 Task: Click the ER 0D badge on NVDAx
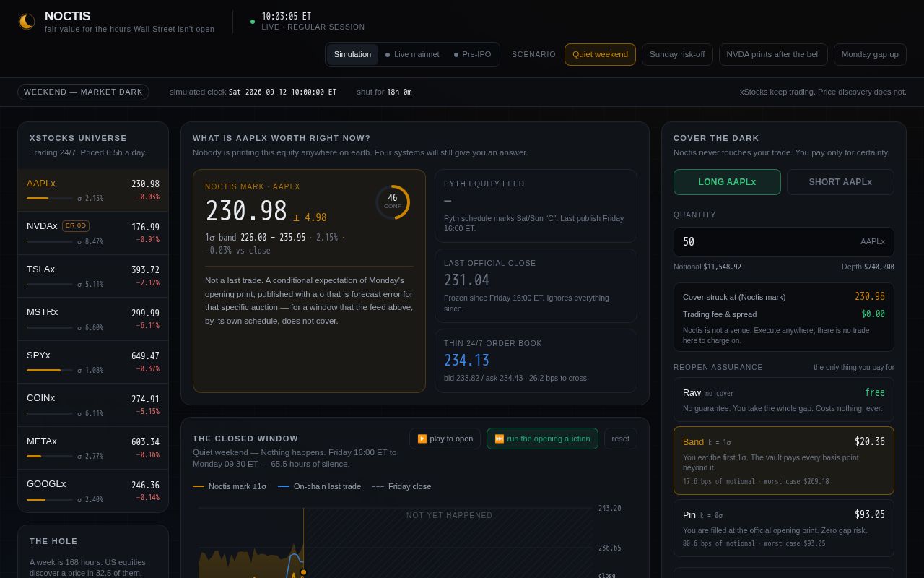(x=76, y=225)
